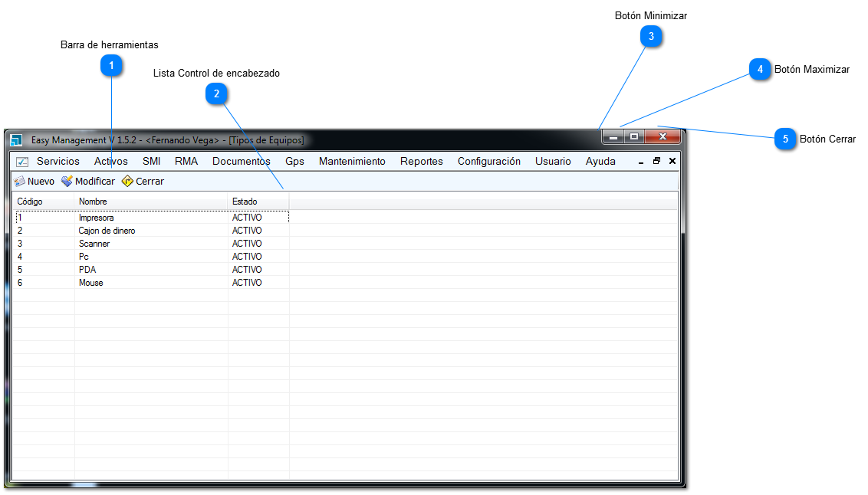Click ACTIVO status of Scanner
The height and width of the screenshot is (495, 868).
pos(247,244)
